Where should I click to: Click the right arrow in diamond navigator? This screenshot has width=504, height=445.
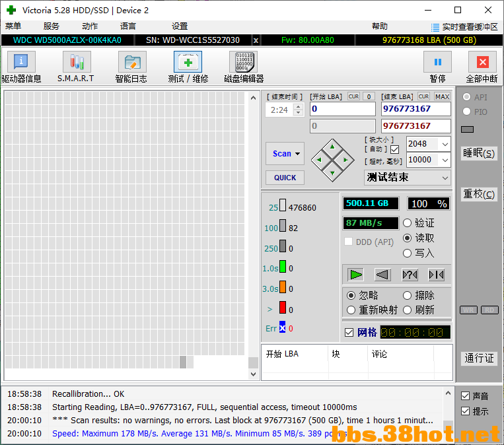click(x=345, y=160)
